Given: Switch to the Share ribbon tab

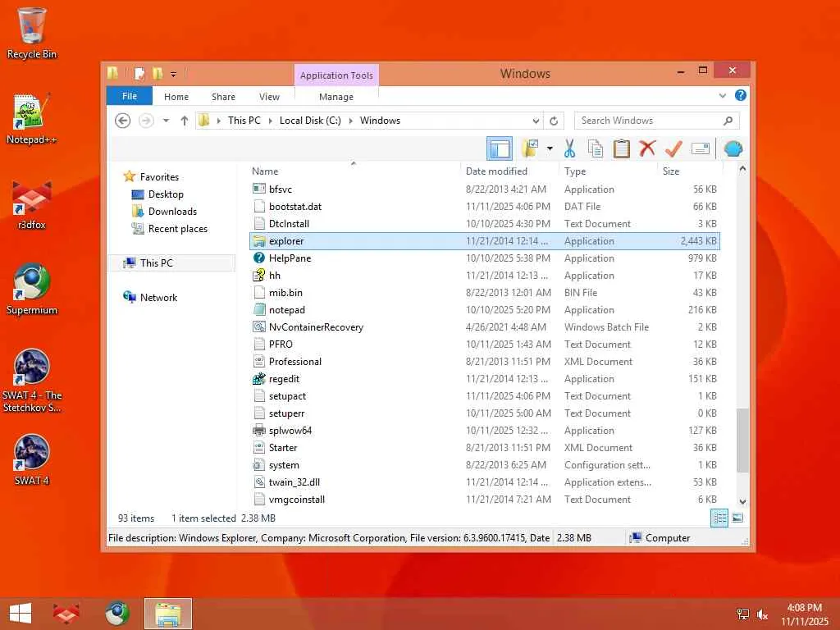Looking at the screenshot, I should click(x=223, y=97).
